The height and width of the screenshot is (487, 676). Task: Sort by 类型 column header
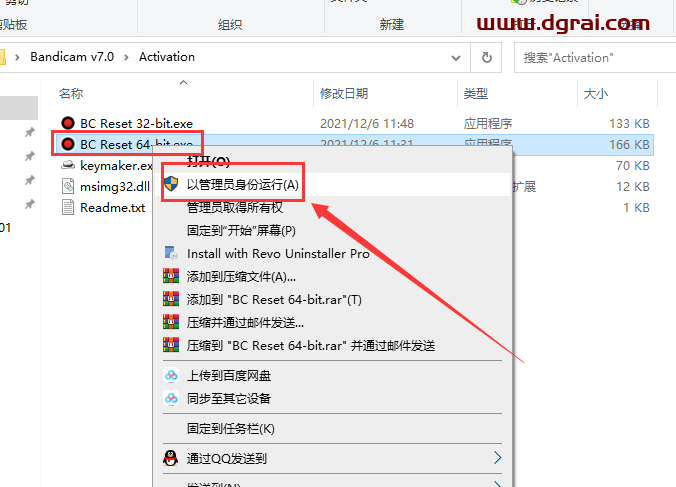[476, 94]
